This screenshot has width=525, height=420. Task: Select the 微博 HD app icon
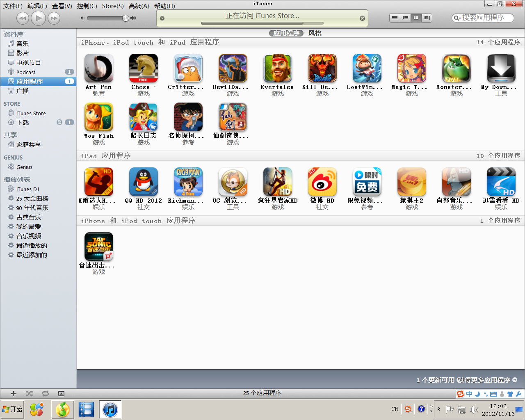322,182
